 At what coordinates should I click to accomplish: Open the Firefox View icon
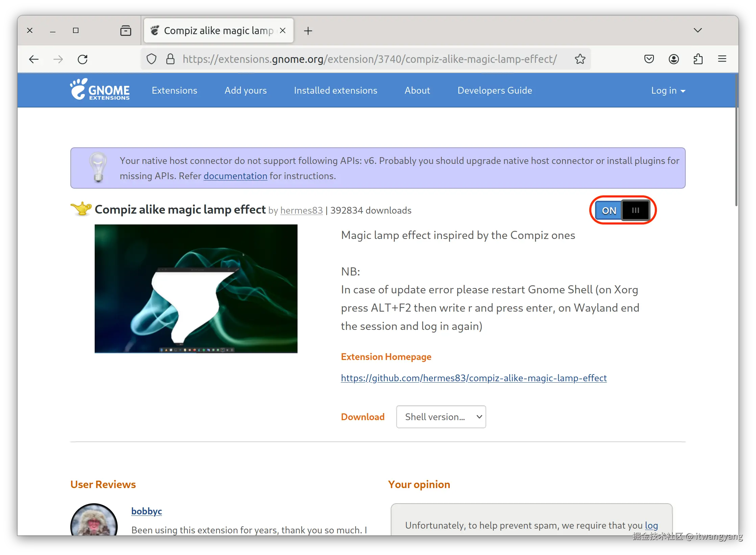[x=125, y=31]
